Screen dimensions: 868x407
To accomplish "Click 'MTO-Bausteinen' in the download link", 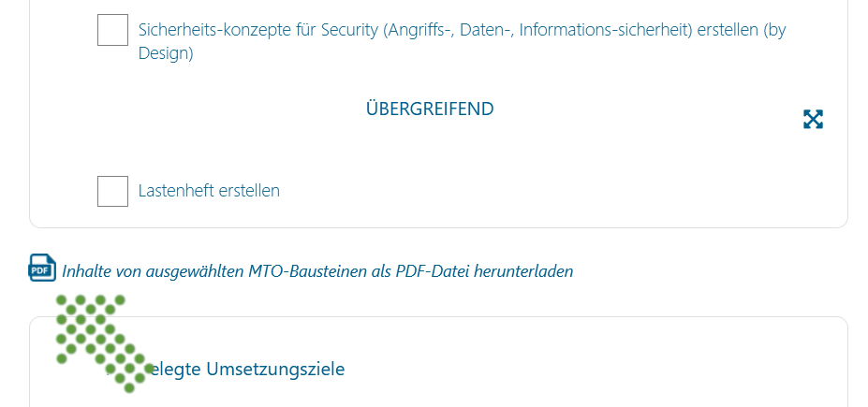I will [x=307, y=271].
